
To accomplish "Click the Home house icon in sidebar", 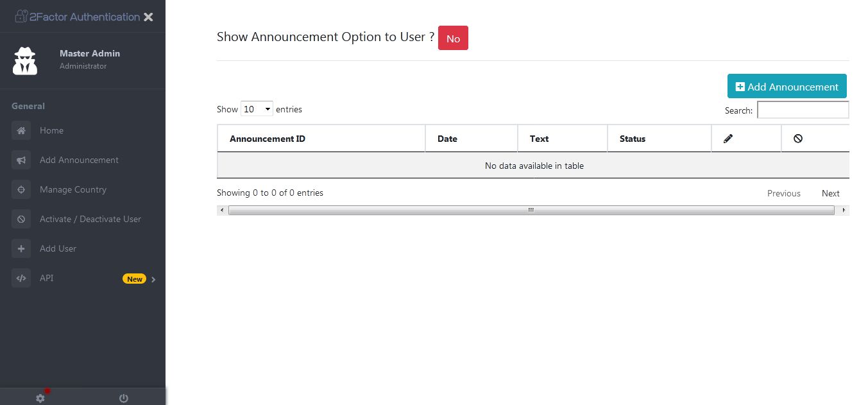I will [21, 131].
